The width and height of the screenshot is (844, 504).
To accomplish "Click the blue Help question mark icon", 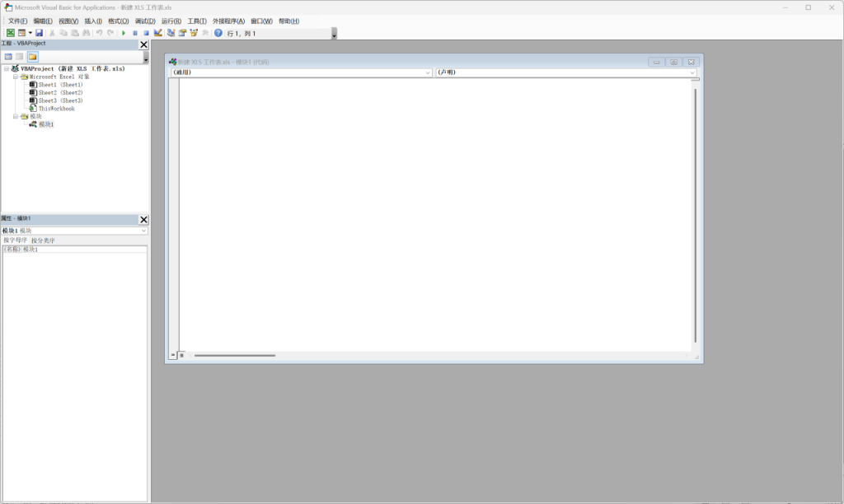I will pos(218,33).
